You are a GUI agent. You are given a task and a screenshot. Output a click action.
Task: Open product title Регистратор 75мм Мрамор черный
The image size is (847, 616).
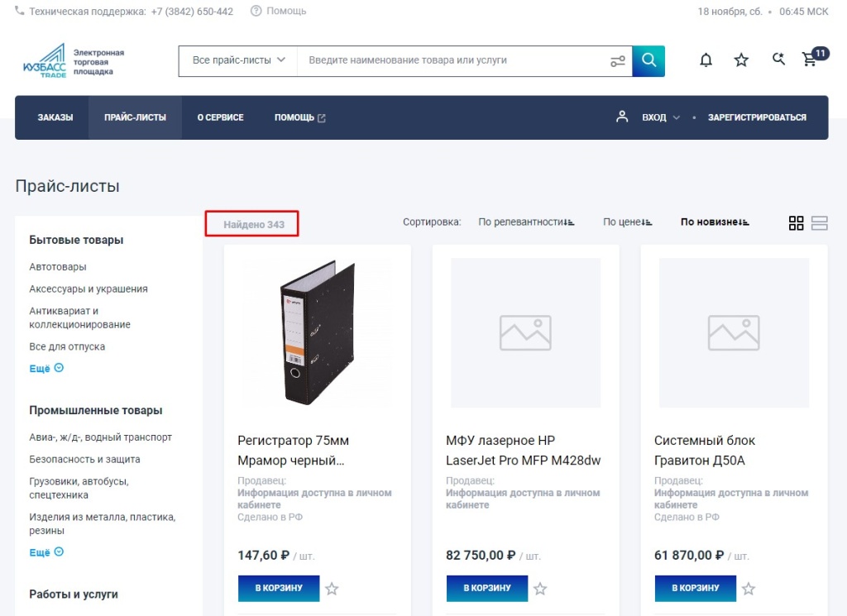coord(294,451)
